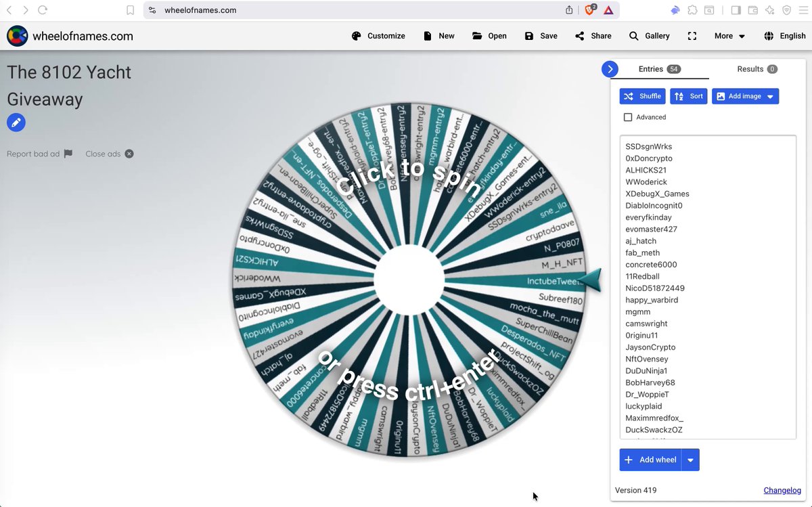
Task: Close ads using the X icon
Action: tap(129, 154)
